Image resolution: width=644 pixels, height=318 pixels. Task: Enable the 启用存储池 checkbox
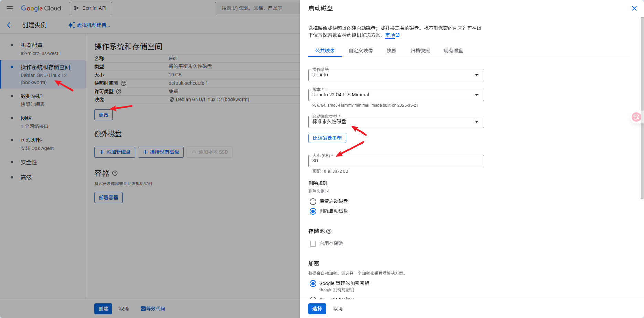coord(313,244)
